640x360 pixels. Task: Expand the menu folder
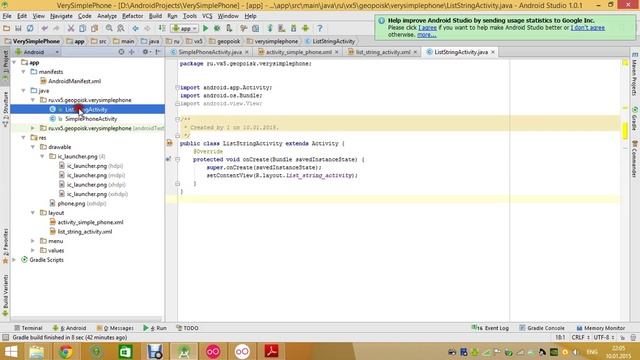(x=33, y=241)
